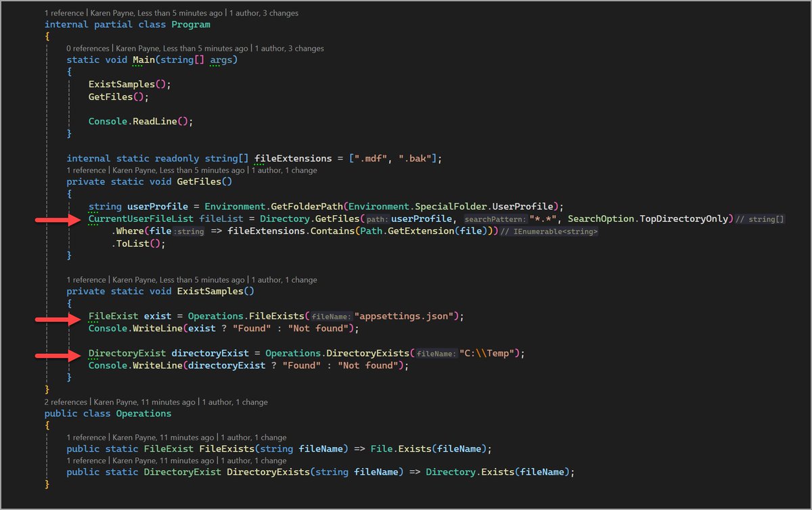
Task: Click 'ReadLine' in Console.ReadLine()
Action: [x=155, y=121]
